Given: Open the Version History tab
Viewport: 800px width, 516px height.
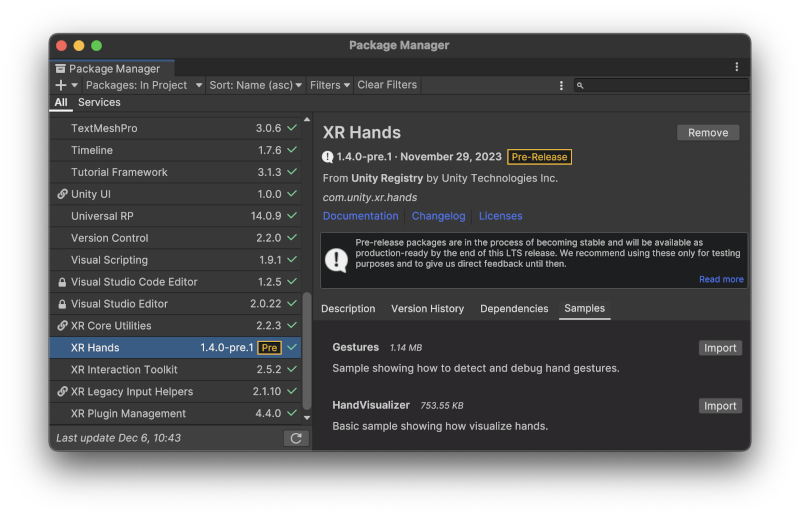Looking at the screenshot, I should 427,309.
